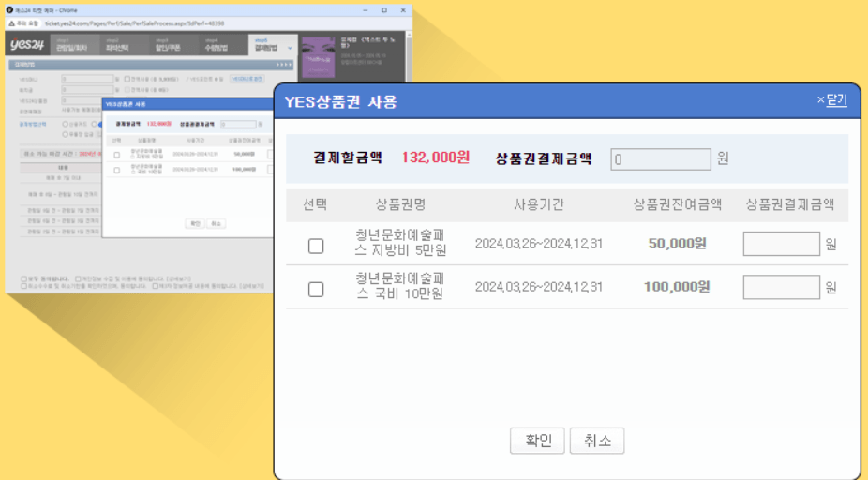
Task: Confirm with the large 확인 button
Action: [x=537, y=441]
